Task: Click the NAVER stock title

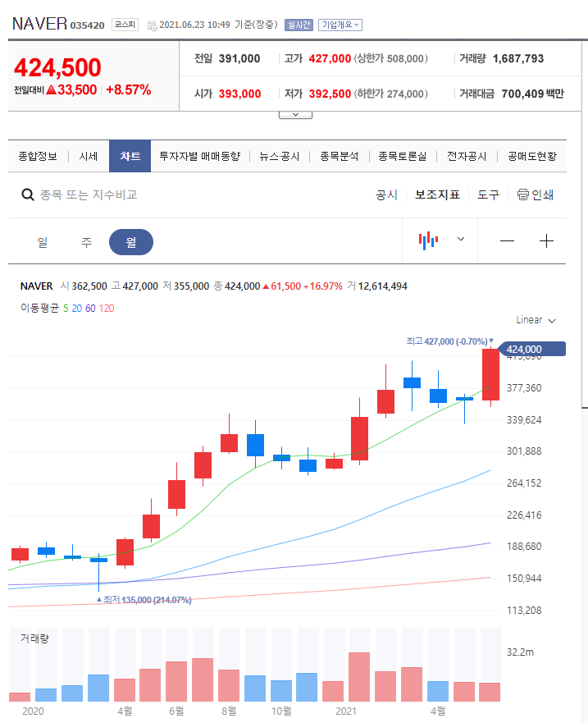Action: 39,24
